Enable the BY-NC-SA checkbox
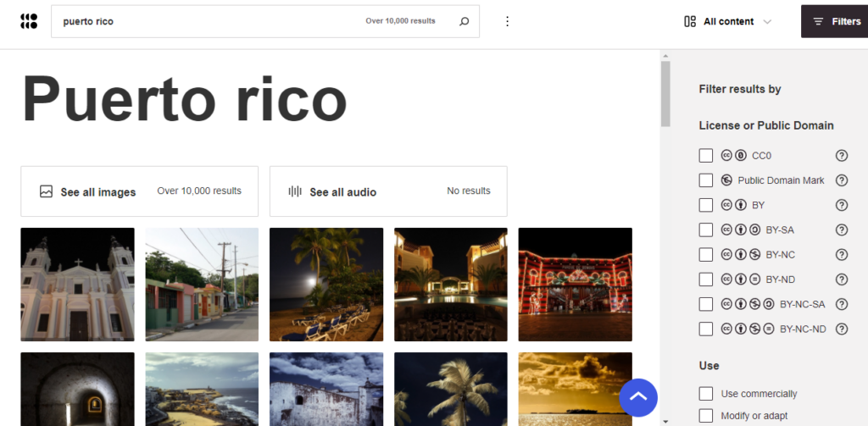 click(x=706, y=304)
